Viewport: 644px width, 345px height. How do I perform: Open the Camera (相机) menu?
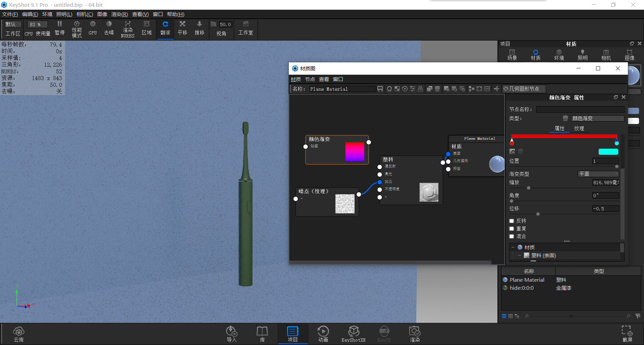[85, 14]
